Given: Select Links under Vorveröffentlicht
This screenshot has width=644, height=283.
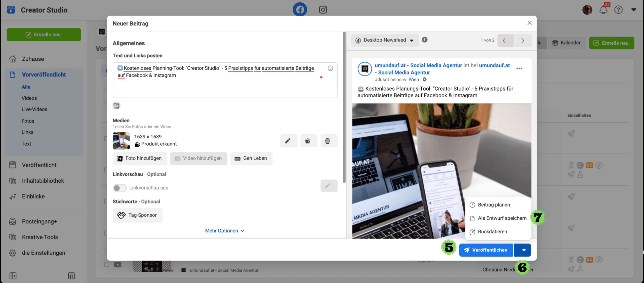Looking at the screenshot, I should tap(27, 132).
